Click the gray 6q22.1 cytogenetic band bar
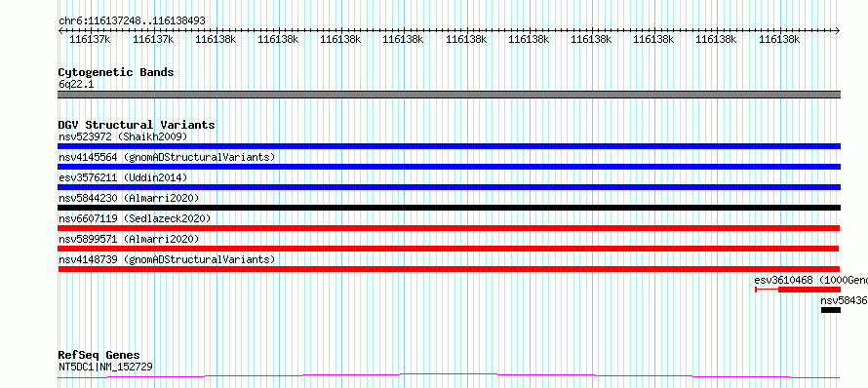The width and height of the screenshot is (868, 388). 449,95
